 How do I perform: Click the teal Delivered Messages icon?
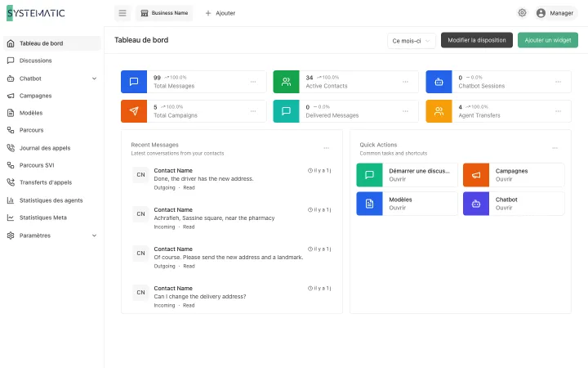pyautogui.click(x=286, y=111)
